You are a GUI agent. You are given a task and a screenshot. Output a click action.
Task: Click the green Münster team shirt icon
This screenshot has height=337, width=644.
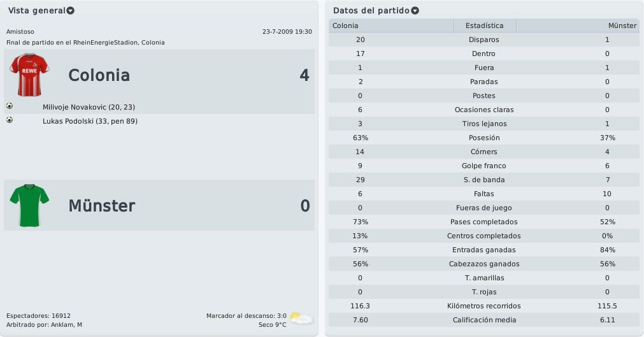click(x=29, y=205)
